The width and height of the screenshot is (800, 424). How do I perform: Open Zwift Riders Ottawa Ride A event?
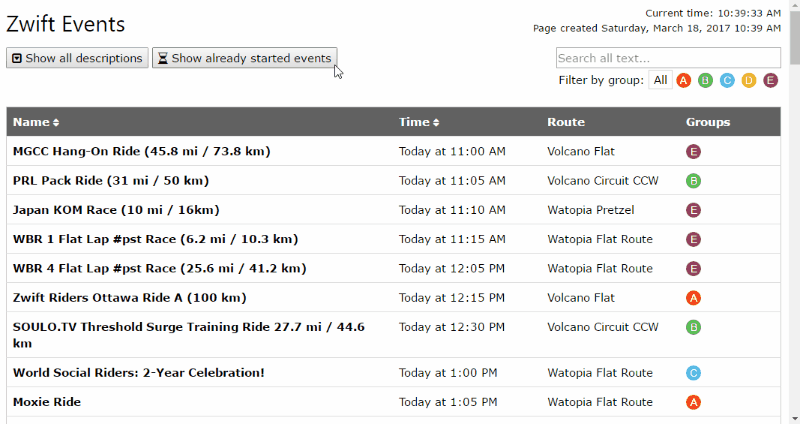pyautogui.click(x=130, y=297)
